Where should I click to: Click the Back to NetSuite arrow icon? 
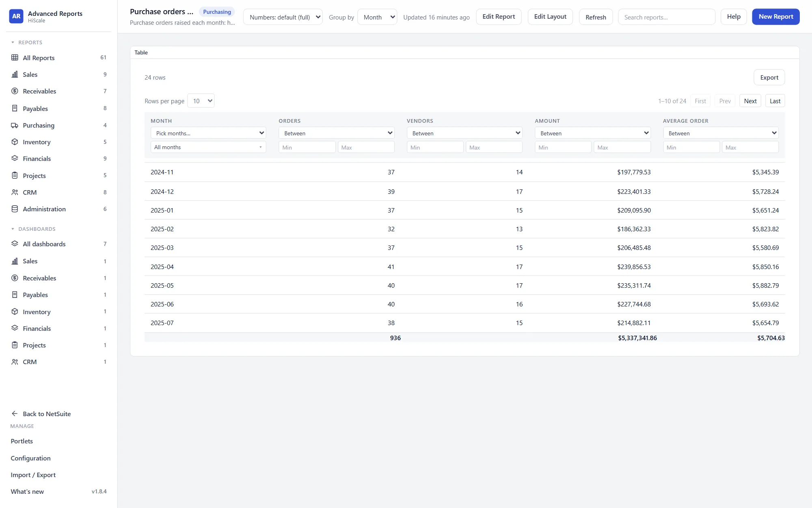pos(15,414)
